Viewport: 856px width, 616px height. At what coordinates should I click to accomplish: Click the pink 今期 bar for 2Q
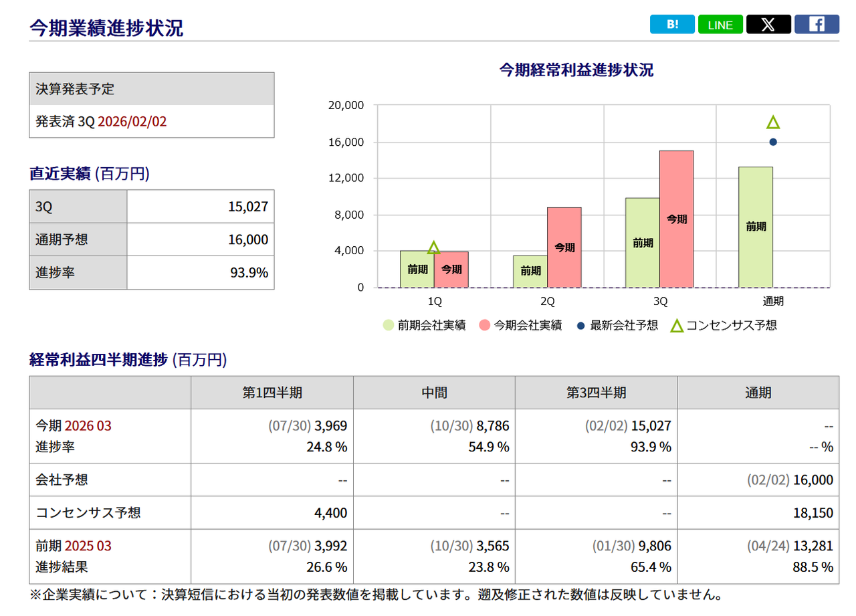click(x=564, y=247)
